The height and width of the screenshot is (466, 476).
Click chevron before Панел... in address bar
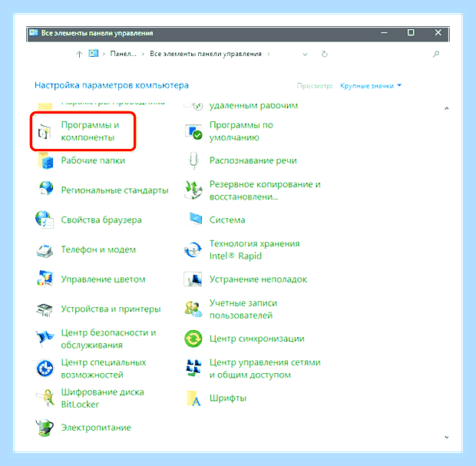(104, 54)
